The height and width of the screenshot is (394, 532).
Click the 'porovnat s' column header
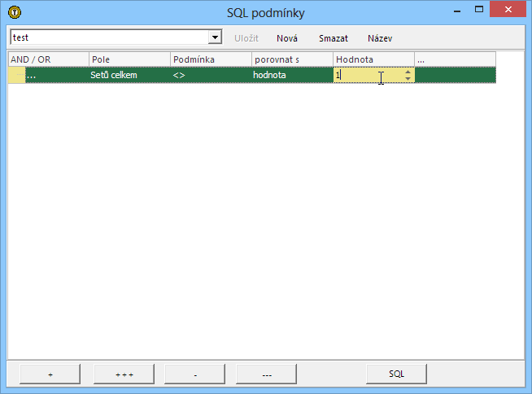click(292, 59)
